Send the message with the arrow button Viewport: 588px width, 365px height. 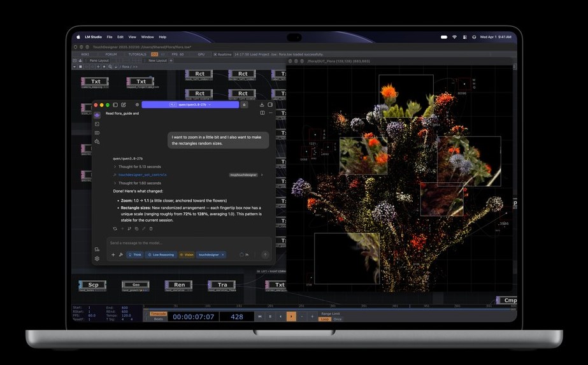pyautogui.click(x=265, y=255)
